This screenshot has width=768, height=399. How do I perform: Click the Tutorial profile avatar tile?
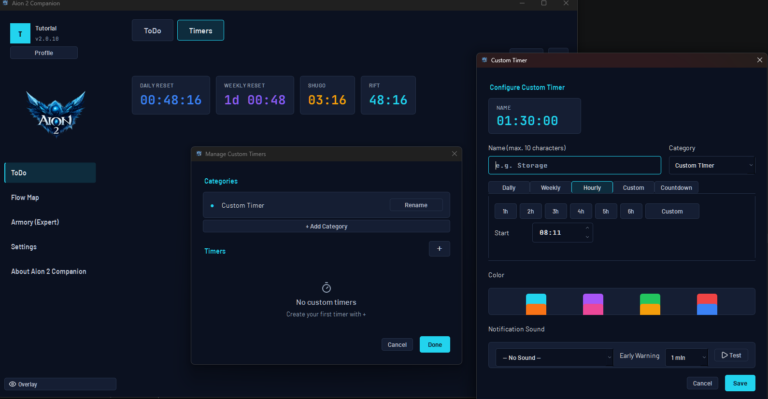(20, 33)
